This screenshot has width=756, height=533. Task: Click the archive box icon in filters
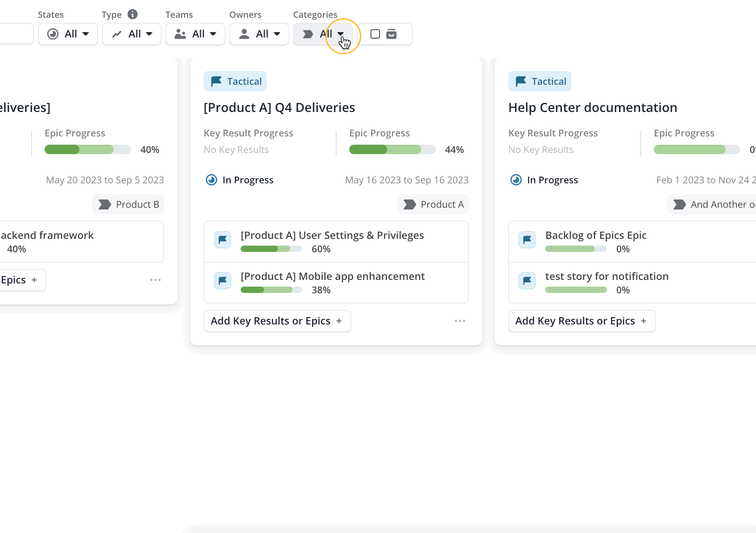point(391,34)
